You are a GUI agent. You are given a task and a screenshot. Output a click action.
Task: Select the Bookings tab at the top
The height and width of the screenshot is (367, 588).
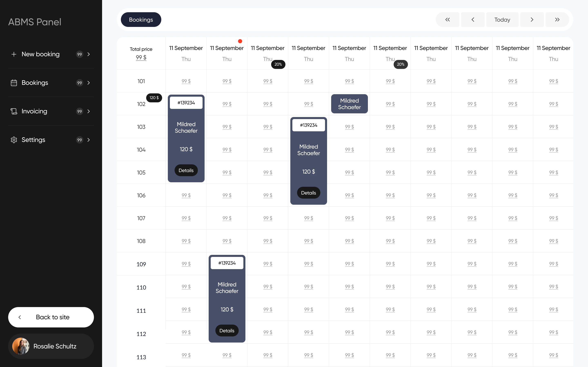(x=141, y=19)
